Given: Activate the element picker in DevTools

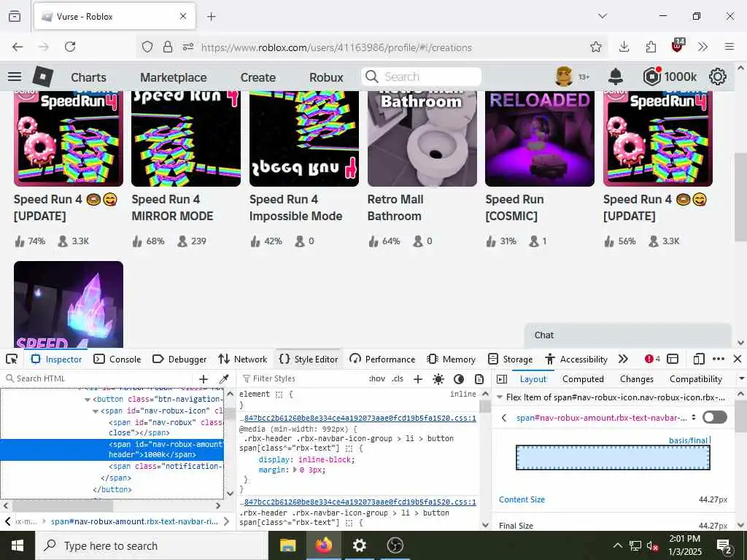Looking at the screenshot, I should click(12, 359).
